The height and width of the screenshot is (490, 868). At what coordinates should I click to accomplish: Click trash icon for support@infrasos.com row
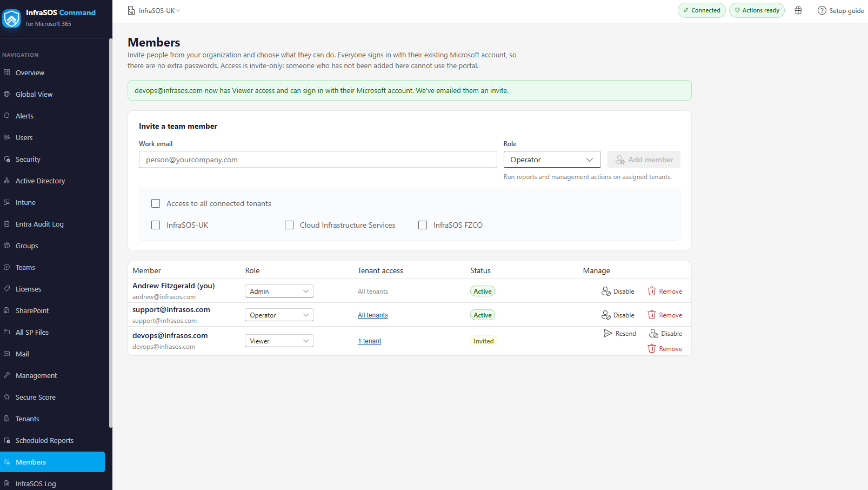point(652,315)
